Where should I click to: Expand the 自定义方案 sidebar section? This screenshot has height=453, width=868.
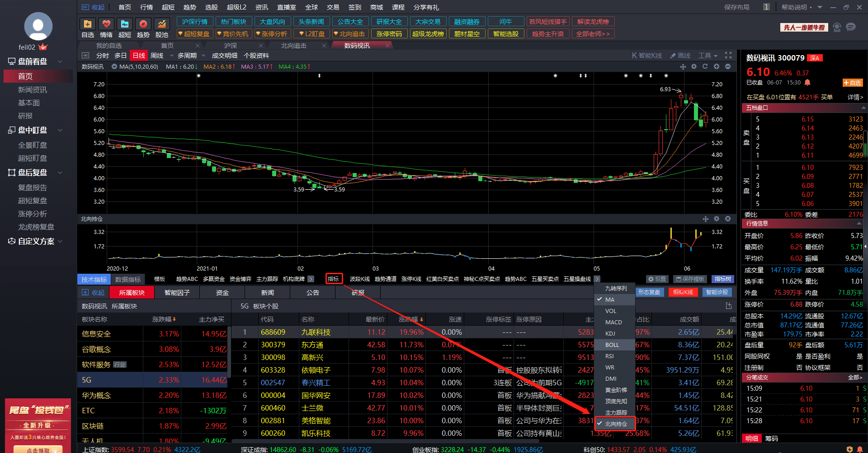coord(60,241)
